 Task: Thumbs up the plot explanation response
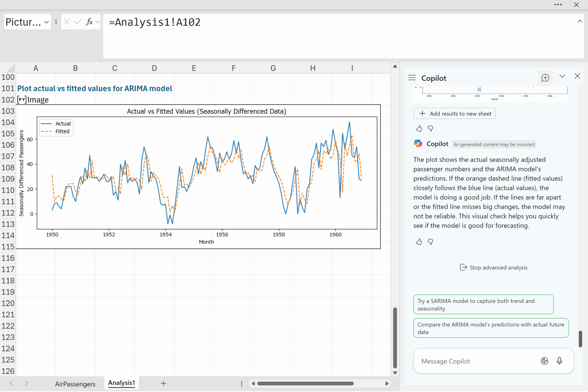[419, 242]
